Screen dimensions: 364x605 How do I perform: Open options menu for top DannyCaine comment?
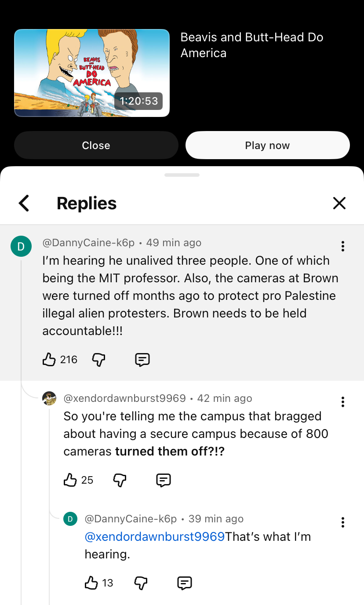pyautogui.click(x=342, y=246)
